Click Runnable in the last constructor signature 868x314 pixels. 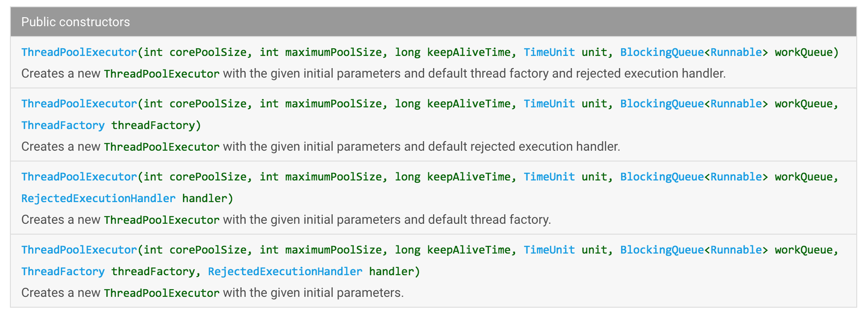click(x=736, y=250)
